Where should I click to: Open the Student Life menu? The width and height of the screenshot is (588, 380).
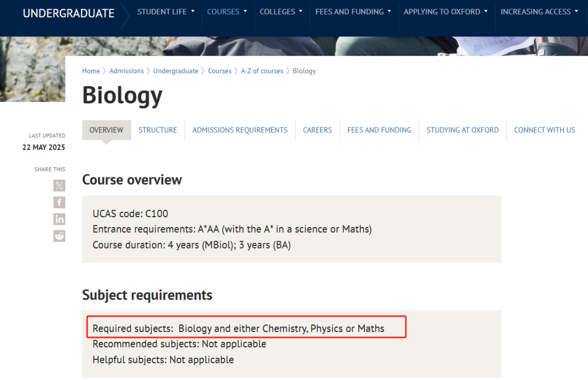(x=162, y=11)
